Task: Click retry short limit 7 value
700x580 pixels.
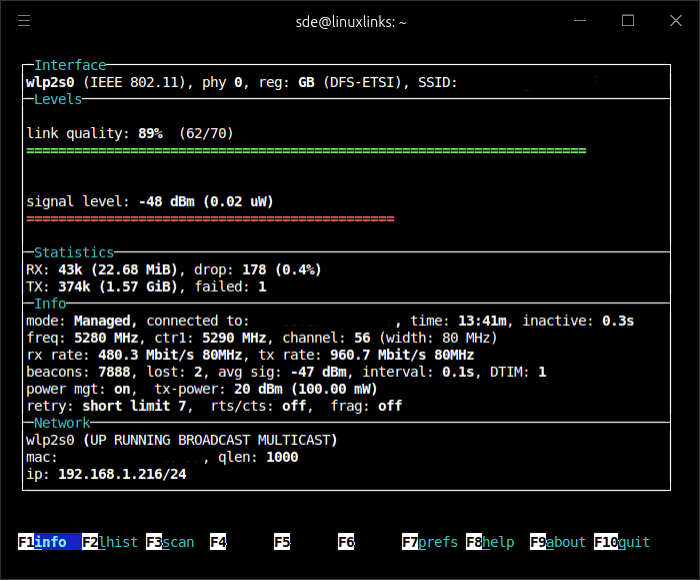Action: coord(134,406)
